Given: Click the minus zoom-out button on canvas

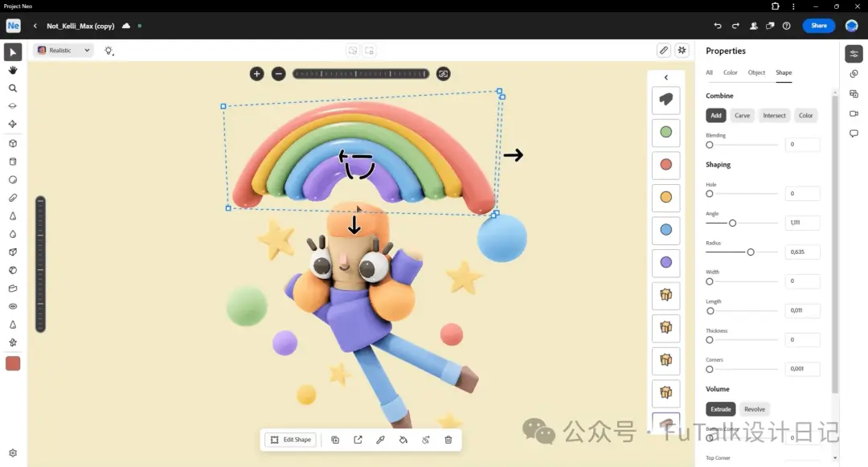Looking at the screenshot, I should tap(278, 74).
